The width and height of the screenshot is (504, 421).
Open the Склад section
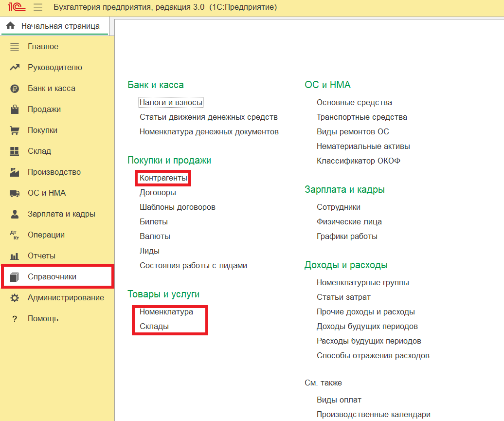[x=39, y=151]
